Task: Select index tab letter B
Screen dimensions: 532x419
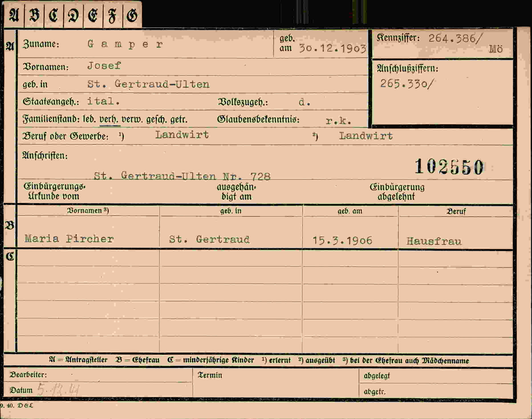Action: (x=34, y=15)
